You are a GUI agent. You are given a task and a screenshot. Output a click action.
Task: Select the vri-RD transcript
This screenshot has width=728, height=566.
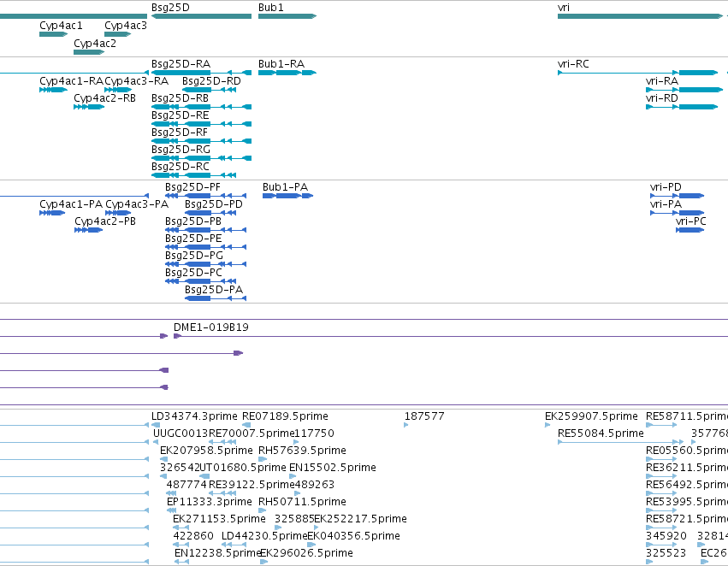pos(682,107)
